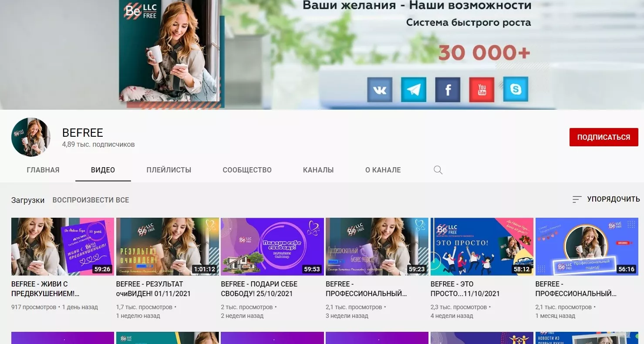The width and height of the screenshot is (644, 344).
Task: Select the ВИДЕО tab
Action: (x=103, y=170)
